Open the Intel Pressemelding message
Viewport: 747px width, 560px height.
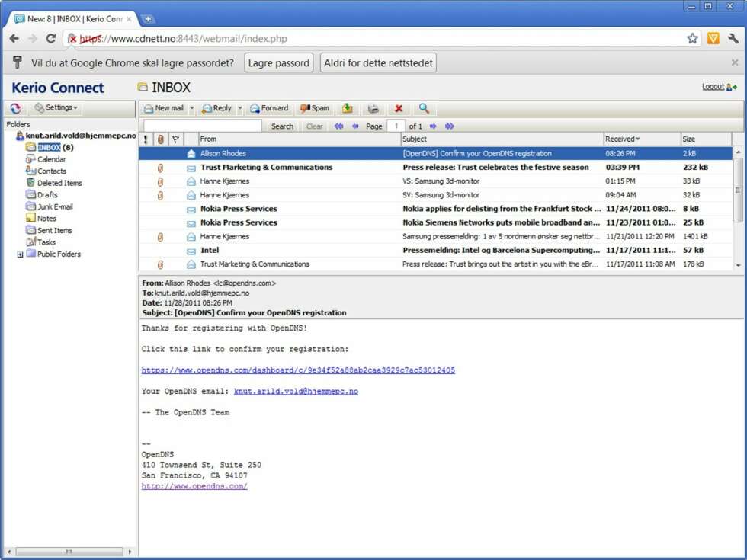point(435,250)
